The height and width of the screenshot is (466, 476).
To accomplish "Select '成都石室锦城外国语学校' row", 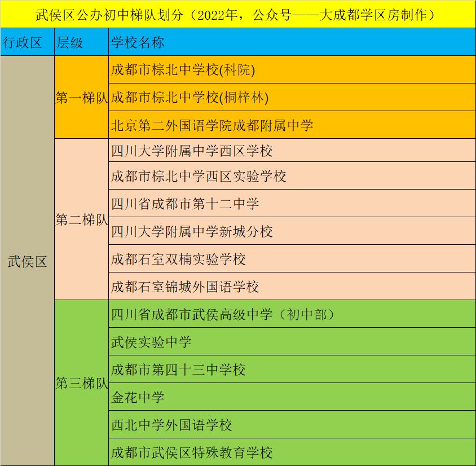I will [292, 286].
